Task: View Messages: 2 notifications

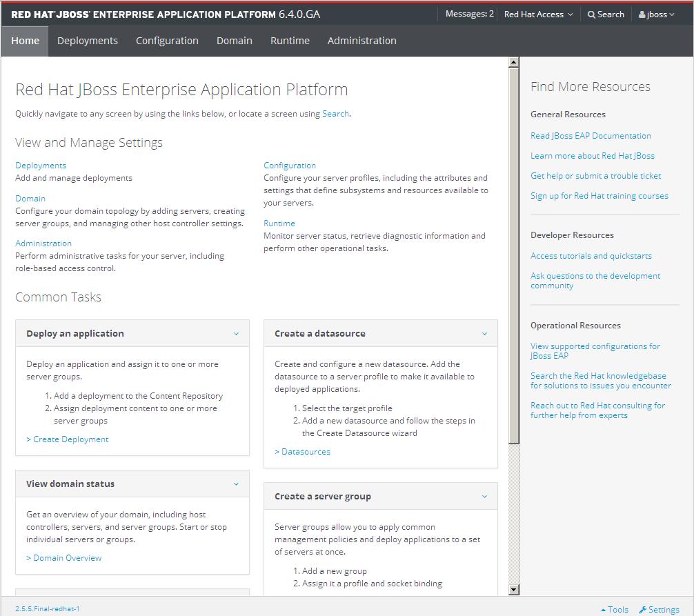Action: [469, 14]
